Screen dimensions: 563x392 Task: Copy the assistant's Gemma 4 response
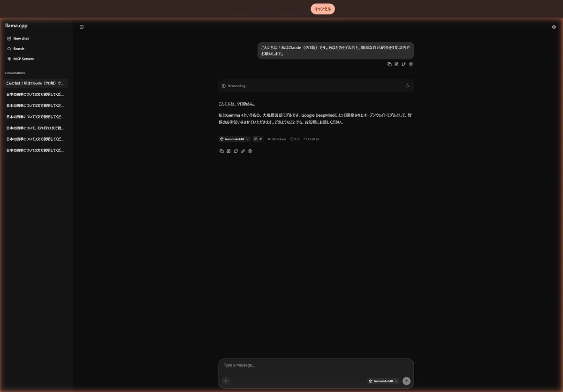[x=221, y=151]
